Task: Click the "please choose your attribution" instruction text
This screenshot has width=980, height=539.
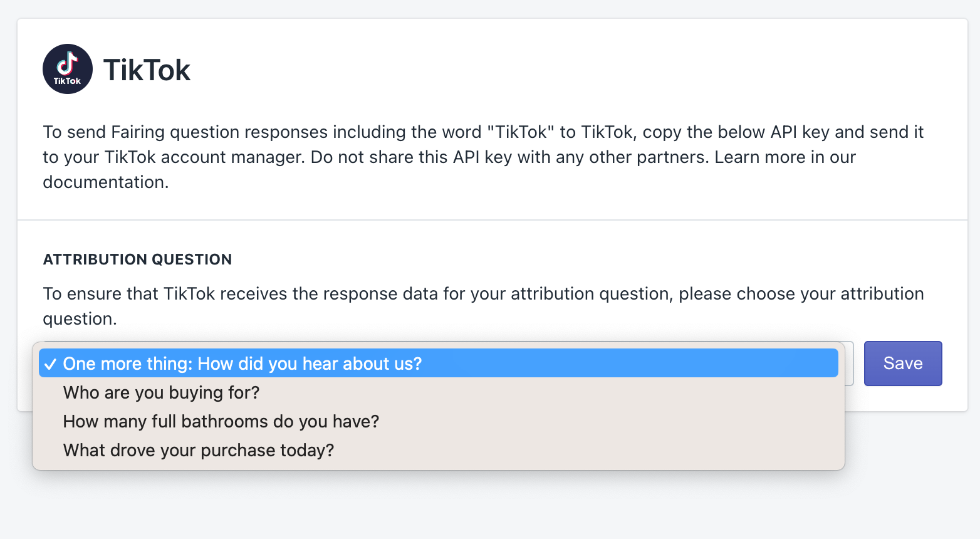Action: pos(801,293)
